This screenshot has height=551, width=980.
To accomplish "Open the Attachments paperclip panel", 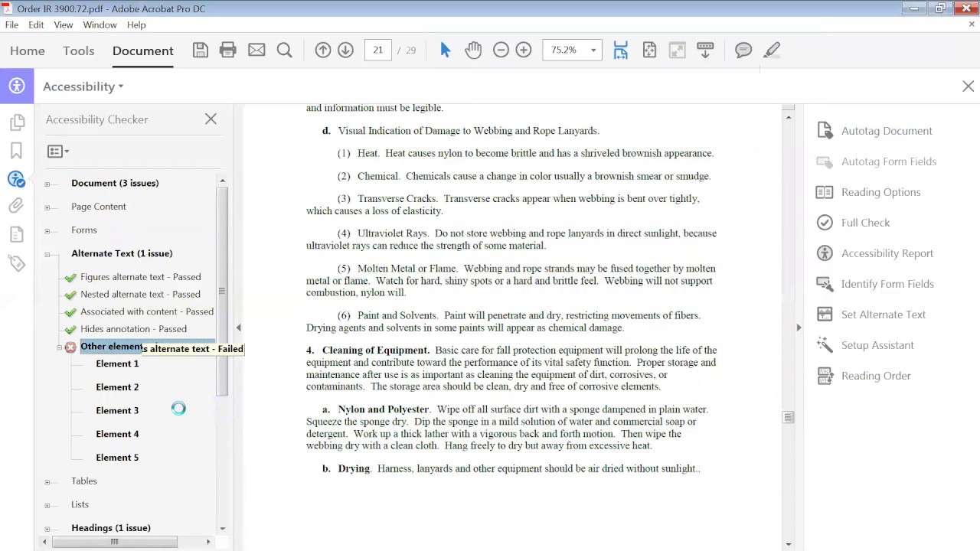I will pos(16,206).
